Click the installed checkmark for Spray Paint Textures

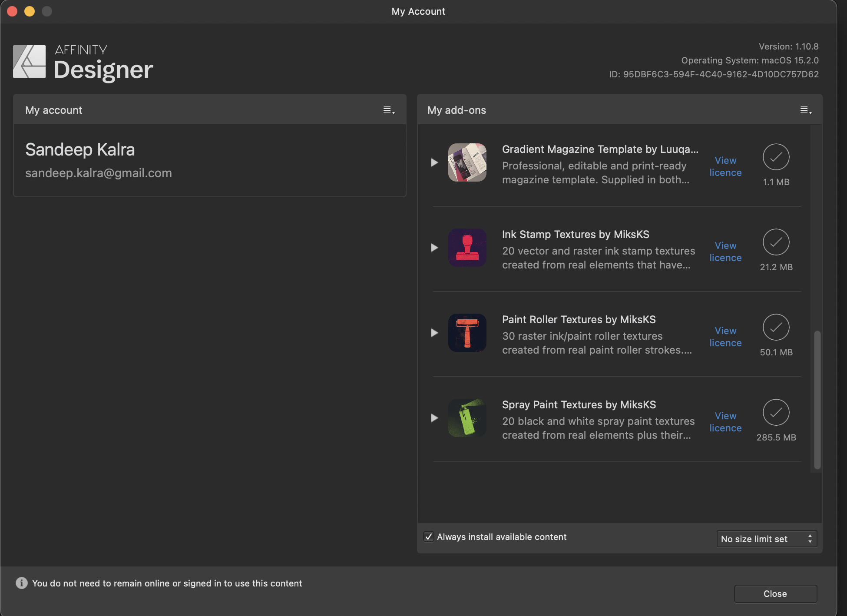click(776, 412)
